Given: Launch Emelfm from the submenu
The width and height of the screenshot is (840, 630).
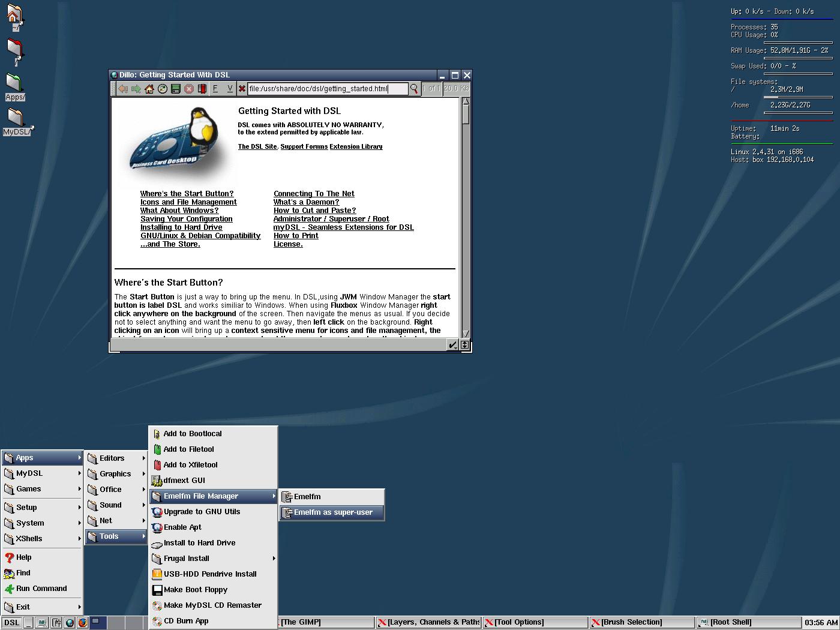Looking at the screenshot, I should tap(332, 497).
